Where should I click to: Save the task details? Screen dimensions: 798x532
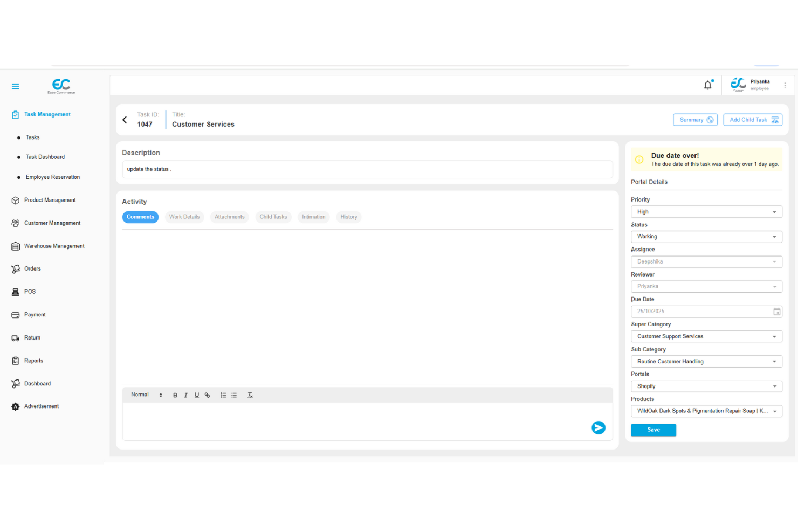tap(653, 430)
